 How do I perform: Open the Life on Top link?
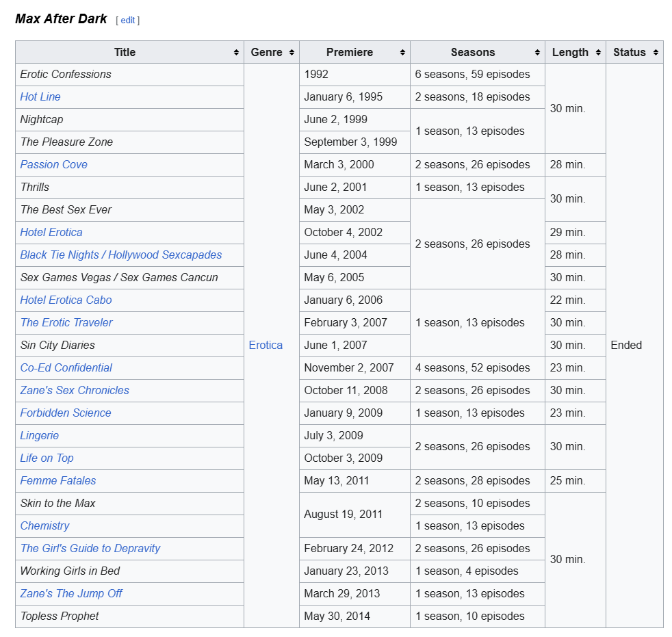[x=47, y=458]
